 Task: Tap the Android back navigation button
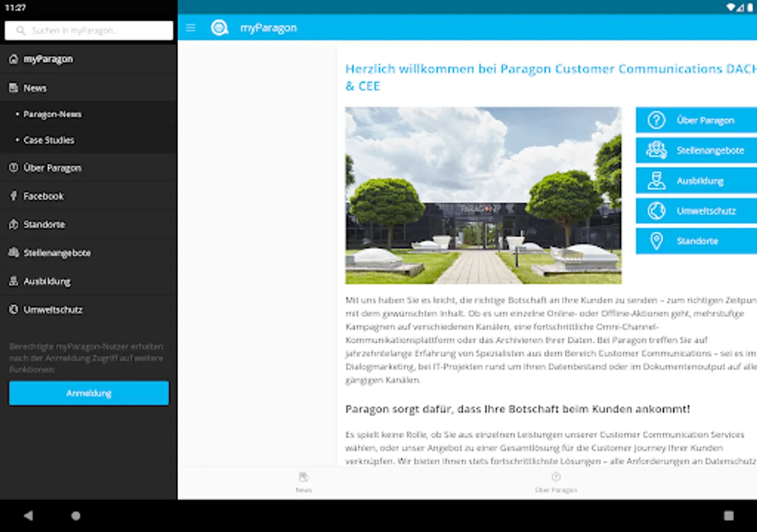28,515
